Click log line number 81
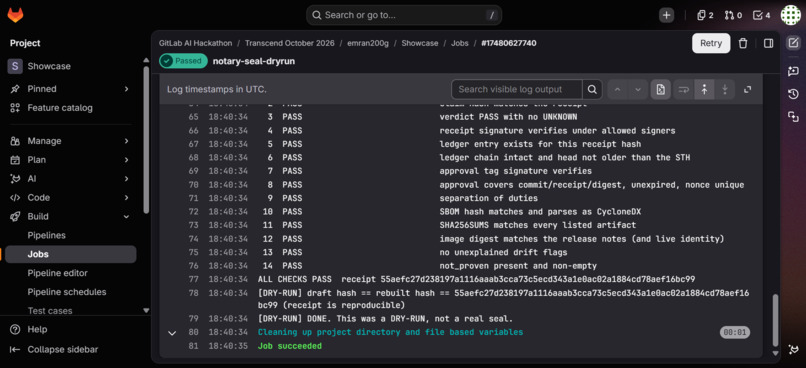Viewport: 806px width, 368px height. click(193, 346)
